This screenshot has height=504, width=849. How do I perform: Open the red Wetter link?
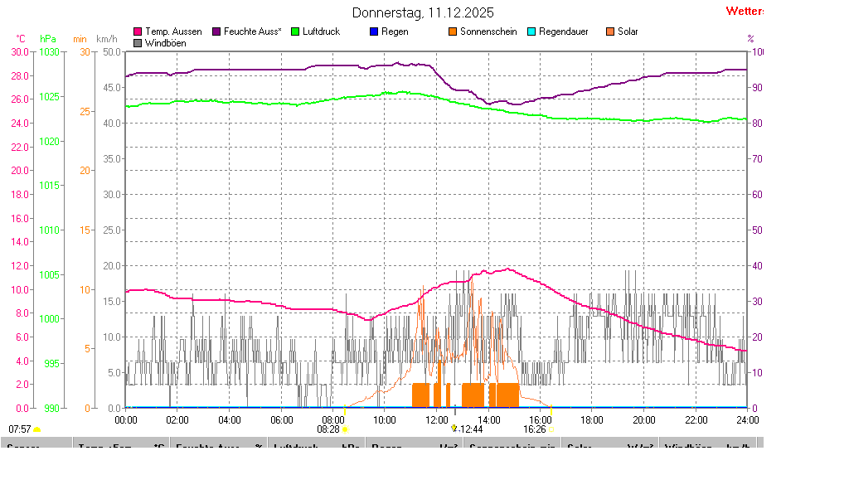coord(745,12)
